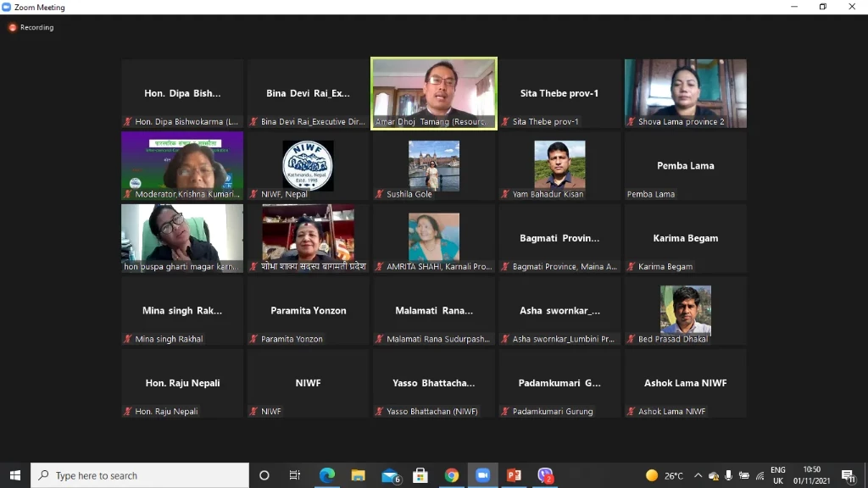Click the Task View icon
The image size is (868, 488).
295,475
